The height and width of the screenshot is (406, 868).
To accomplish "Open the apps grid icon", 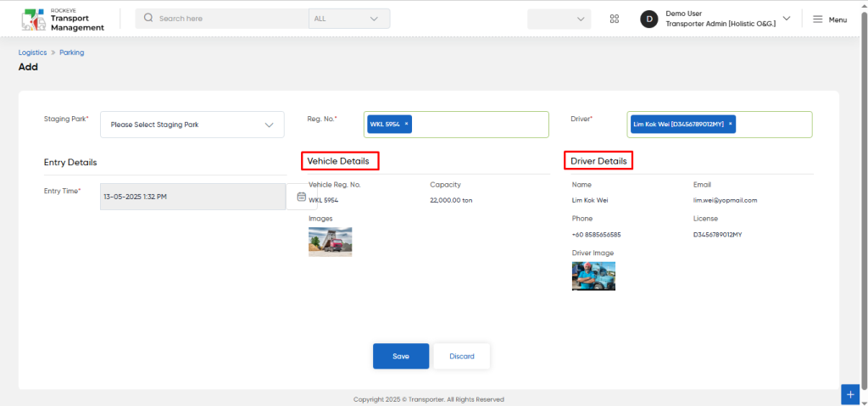I will (614, 19).
